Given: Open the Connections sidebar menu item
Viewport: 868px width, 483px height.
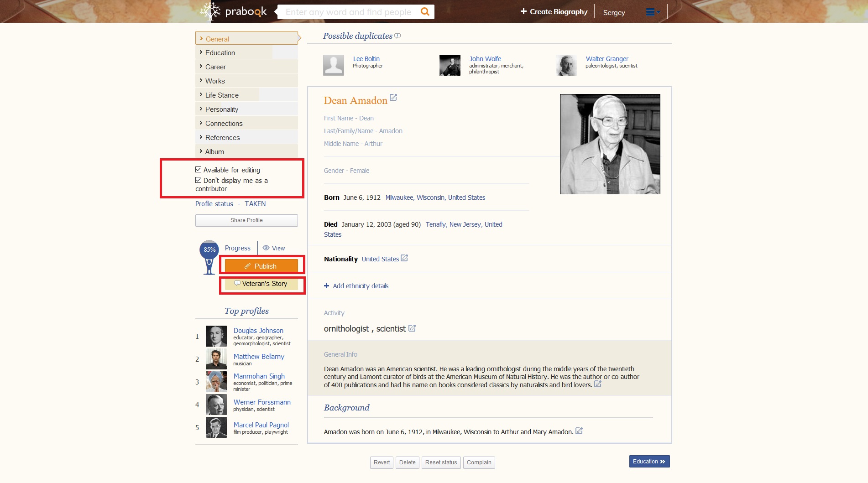Looking at the screenshot, I should pyautogui.click(x=246, y=123).
